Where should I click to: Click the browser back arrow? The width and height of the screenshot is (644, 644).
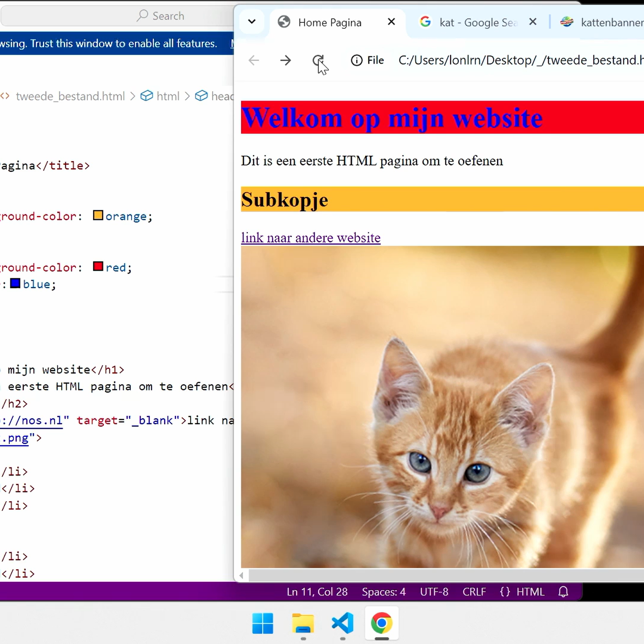254,60
